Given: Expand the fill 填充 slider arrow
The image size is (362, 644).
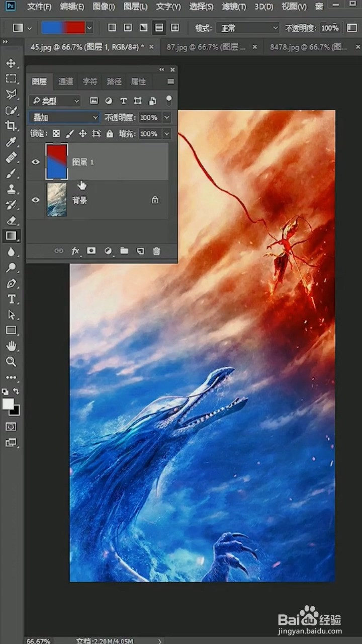Looking at the screenshot, I should tap(167, 134).
